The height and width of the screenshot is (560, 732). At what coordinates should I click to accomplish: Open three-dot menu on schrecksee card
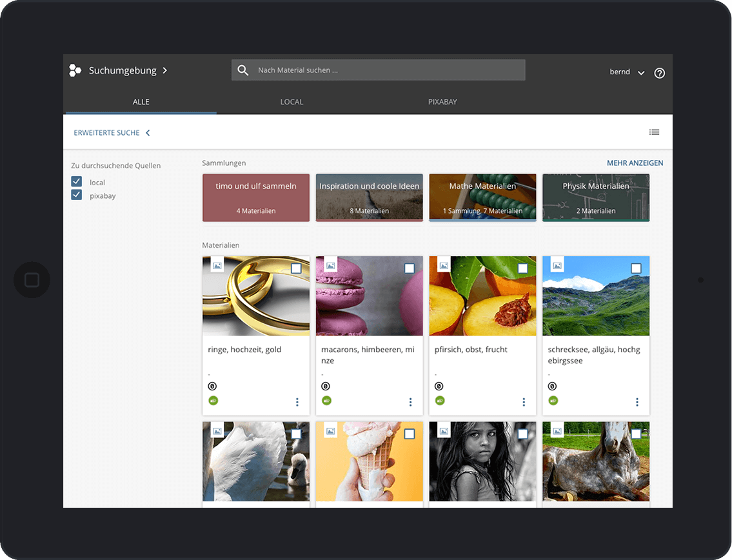pyautogui.click(x=637, y=402)
